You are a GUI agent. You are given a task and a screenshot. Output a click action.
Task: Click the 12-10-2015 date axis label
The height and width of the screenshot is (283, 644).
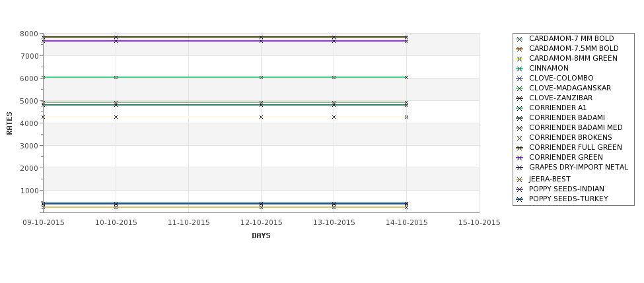coord(261,222)
